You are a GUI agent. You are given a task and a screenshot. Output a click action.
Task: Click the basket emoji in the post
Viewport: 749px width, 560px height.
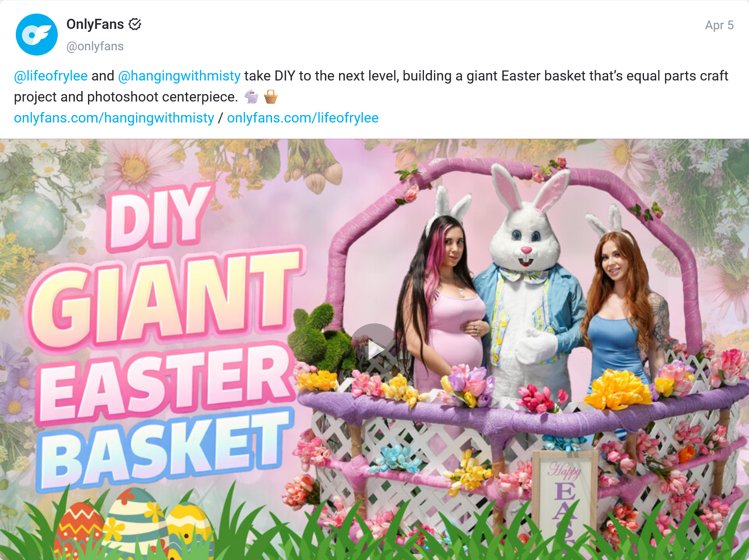(x=271, y=97)
